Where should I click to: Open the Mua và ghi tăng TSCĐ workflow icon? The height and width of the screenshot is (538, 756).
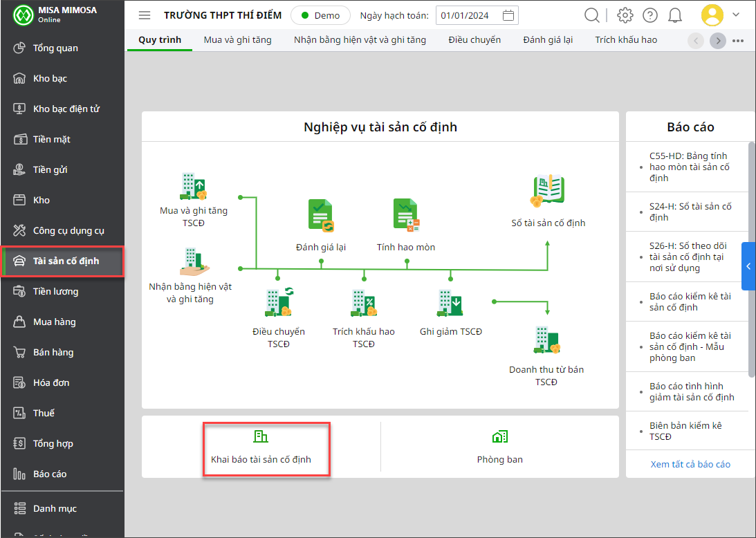click(x=193, y=187)
